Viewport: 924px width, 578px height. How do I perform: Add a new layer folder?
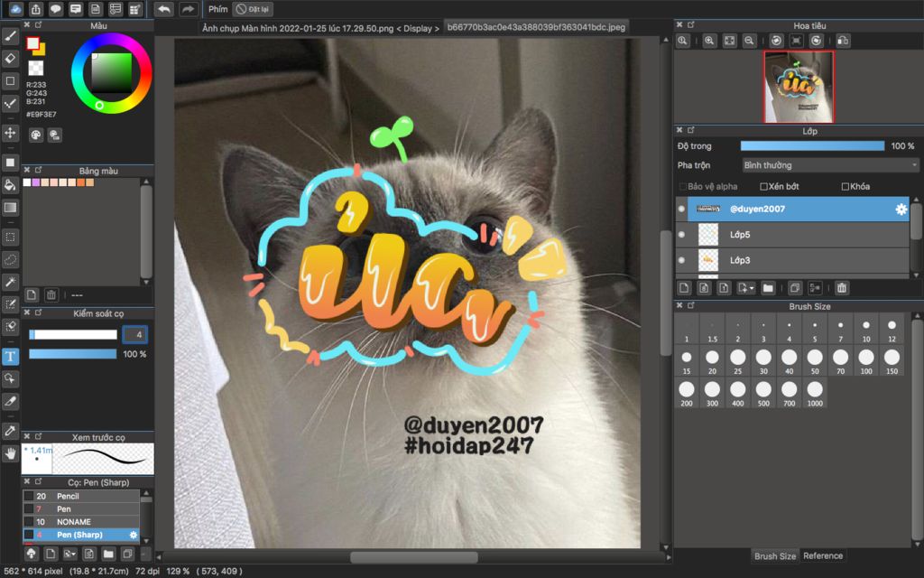768,288
